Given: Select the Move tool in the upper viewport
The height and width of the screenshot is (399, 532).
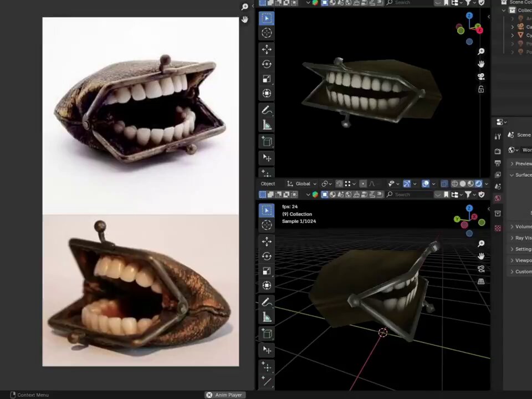Looking at the screenshot, I should (267, 49).
